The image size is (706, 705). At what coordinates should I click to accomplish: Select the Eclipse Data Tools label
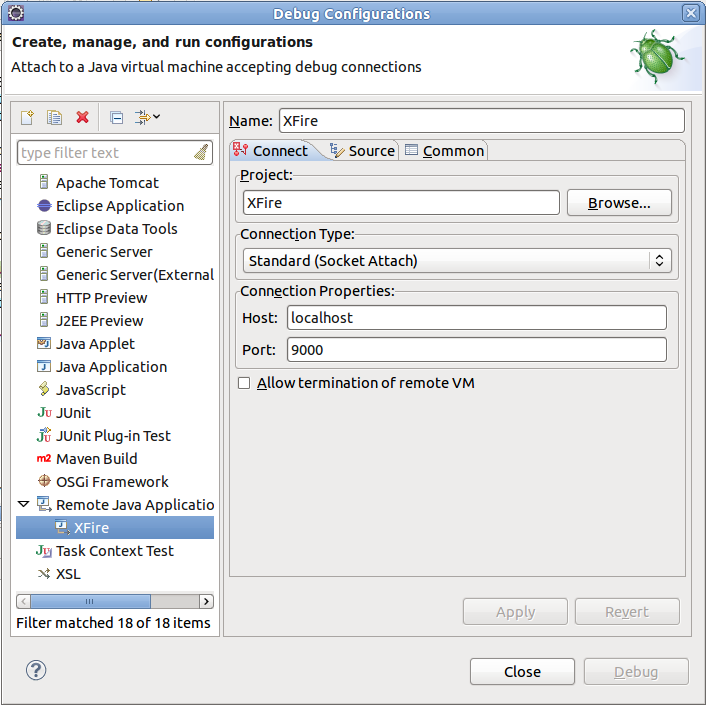(117, 229)
